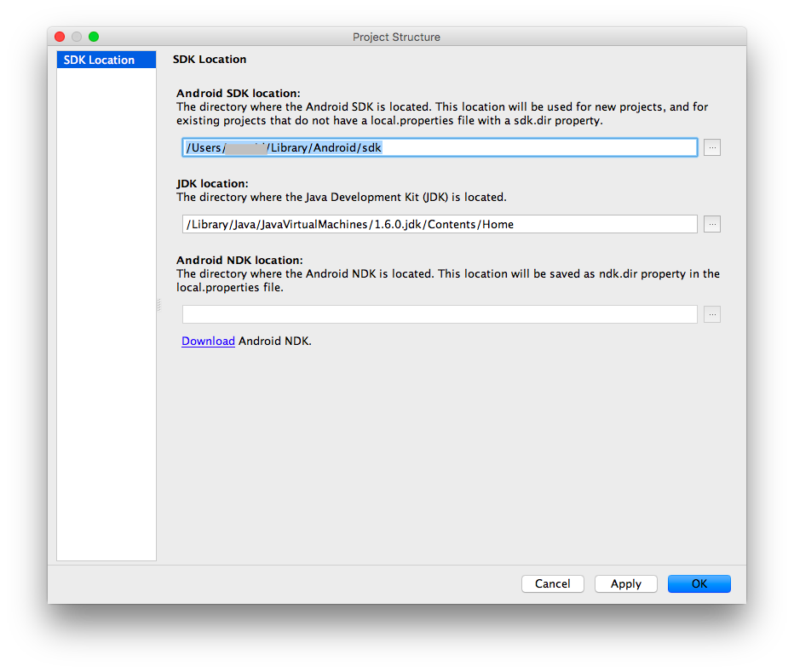Close the Project Structure window
The height and width of the screenshot is (672, 794).
[60, 37]
